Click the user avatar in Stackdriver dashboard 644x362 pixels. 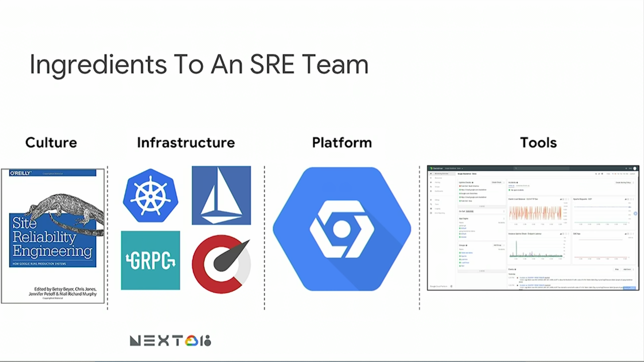click(x=635, y=168)
